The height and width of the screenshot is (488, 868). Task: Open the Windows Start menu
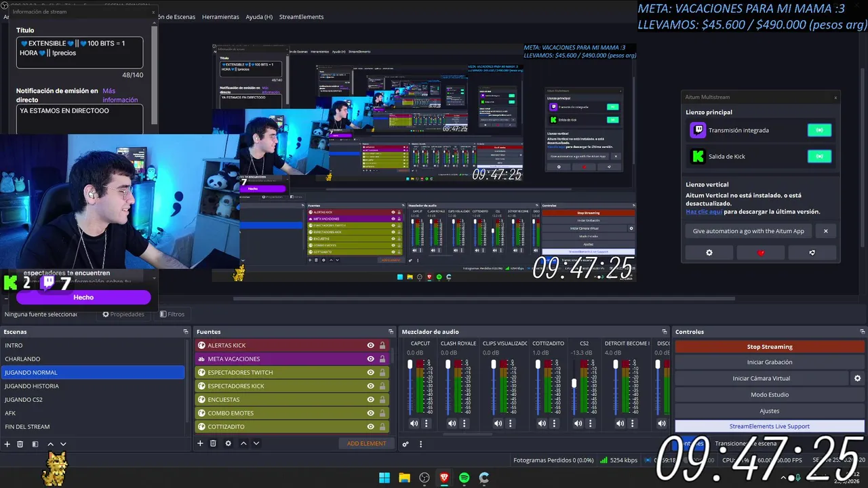pos(384,478)
